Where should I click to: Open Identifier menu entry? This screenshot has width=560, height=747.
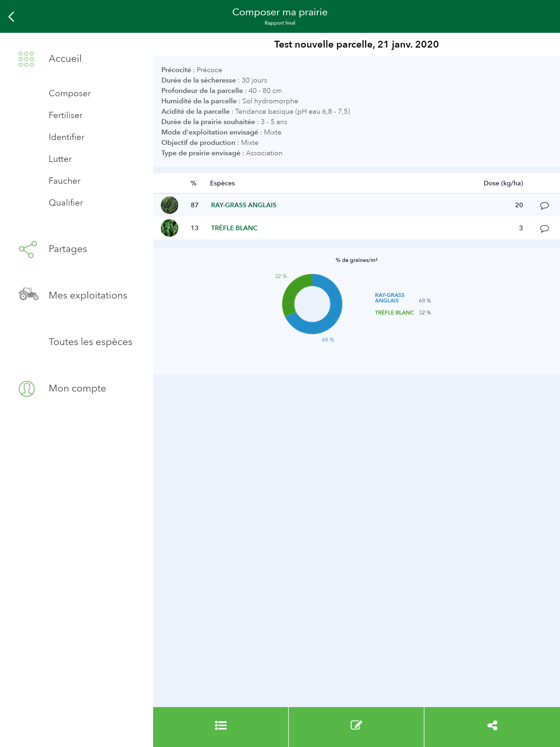tap(66, 137)
